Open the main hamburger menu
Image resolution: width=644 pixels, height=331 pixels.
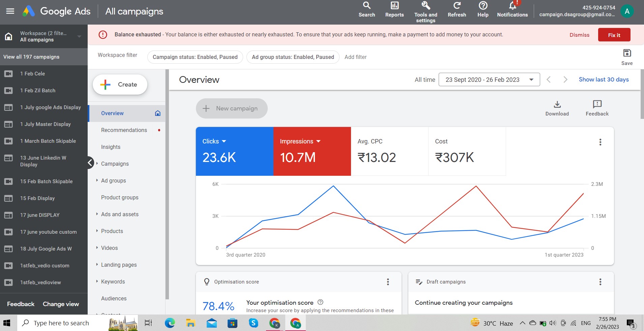pos(10,11)
